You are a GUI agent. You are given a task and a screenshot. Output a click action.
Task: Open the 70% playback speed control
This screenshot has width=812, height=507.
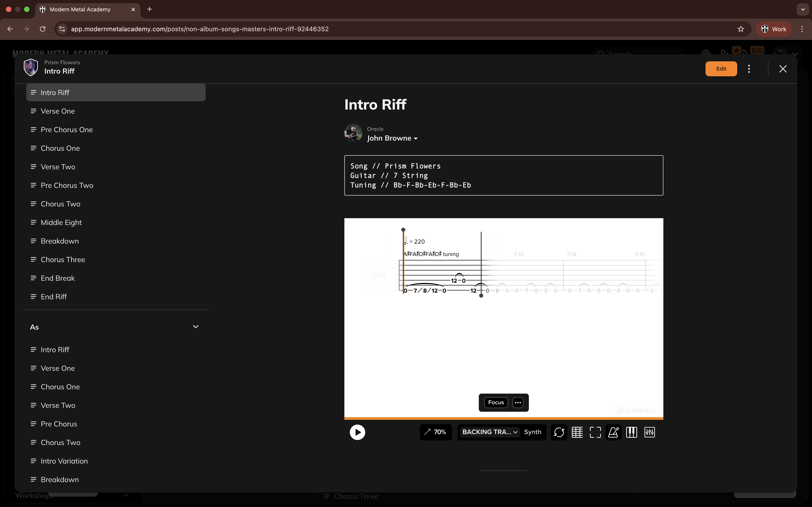(x=435, y=432)
